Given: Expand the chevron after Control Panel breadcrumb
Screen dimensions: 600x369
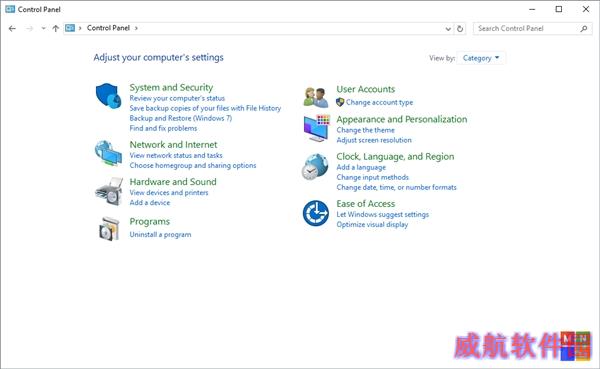Looking at the screenshot, I should pyautogui.click(x=136, y=28).
